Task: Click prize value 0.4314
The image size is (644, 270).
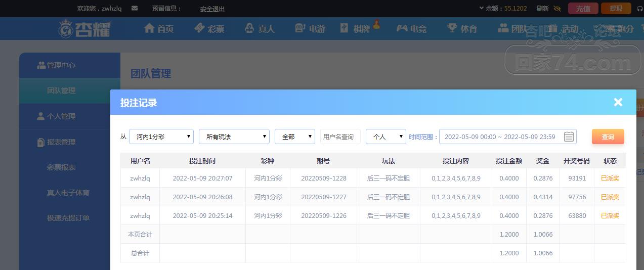Action: tap(543, 197)
